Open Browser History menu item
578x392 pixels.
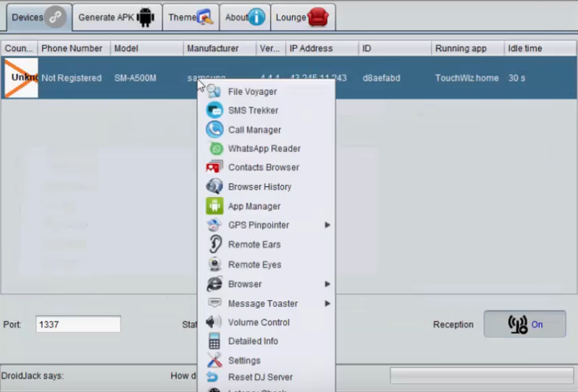(266, 187)
